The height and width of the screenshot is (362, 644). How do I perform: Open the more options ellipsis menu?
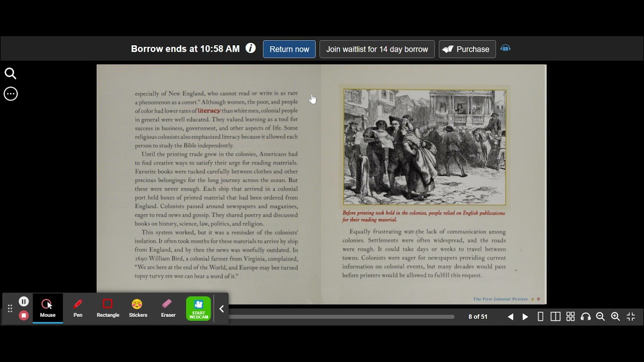click(11, 94)
